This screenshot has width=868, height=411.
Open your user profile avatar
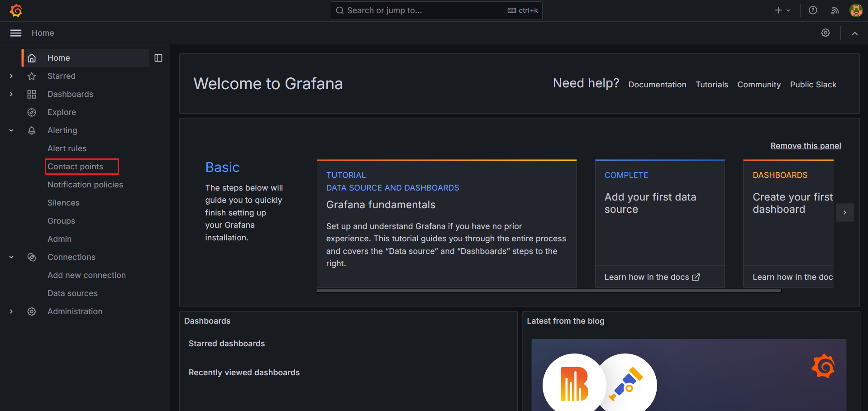pyautogui.click(x=855, y=10)
